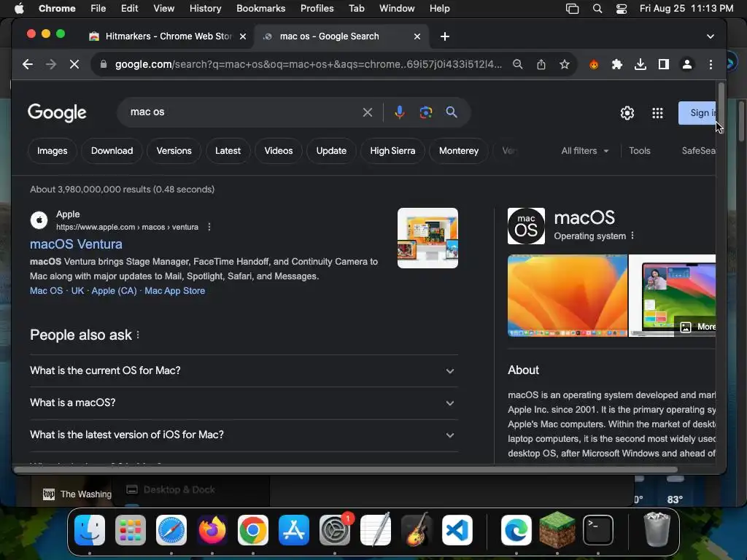Filter results by Download chip

112,151
